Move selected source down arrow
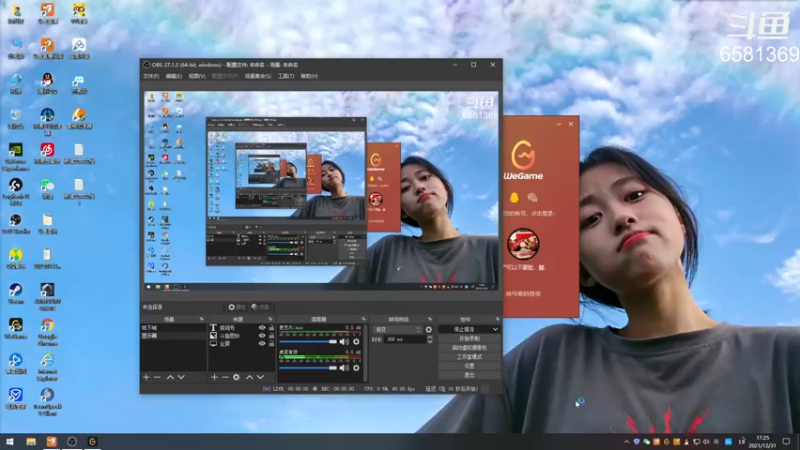The height and width of the screenshot is (450, 800). (x=260, y=377)
